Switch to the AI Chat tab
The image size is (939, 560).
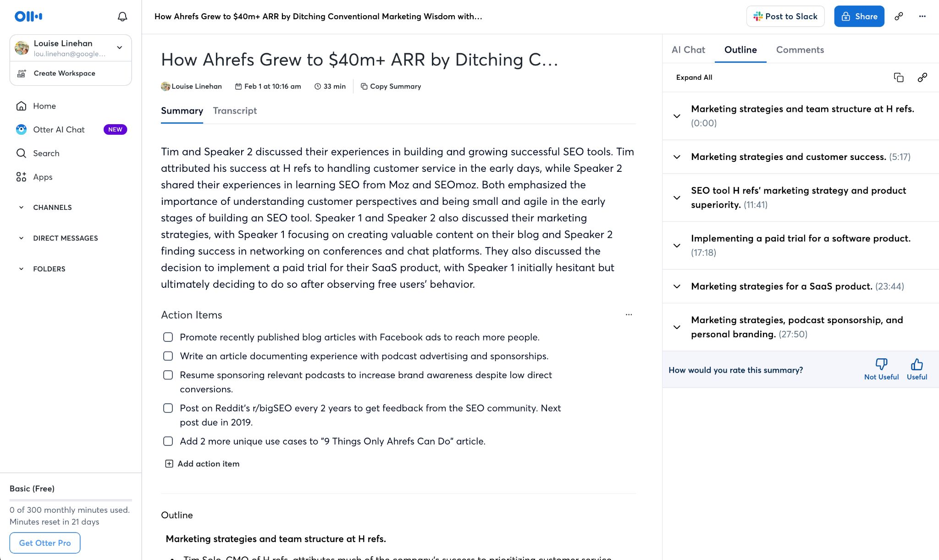(688, 49)
